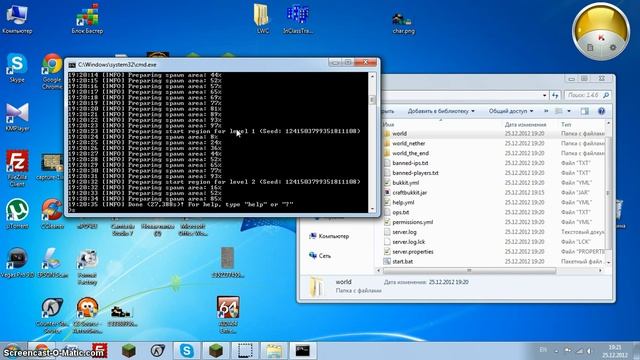Screen dimensions: 640x360
Task: Open the Skype desktop shortcut
Action: 17,67
